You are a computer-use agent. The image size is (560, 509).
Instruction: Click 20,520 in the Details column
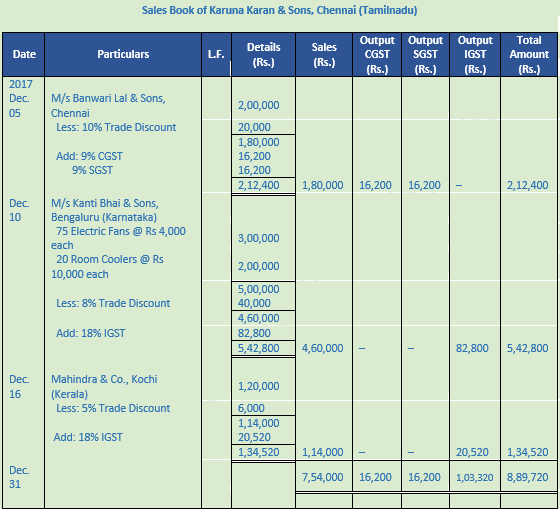tap(254, 437)
